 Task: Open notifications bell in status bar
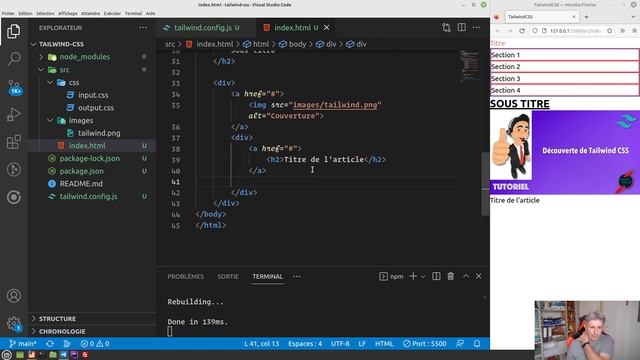477,344
